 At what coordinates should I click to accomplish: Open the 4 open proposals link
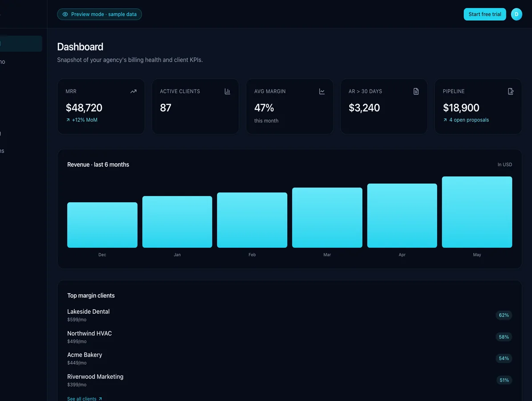(466, 120)
